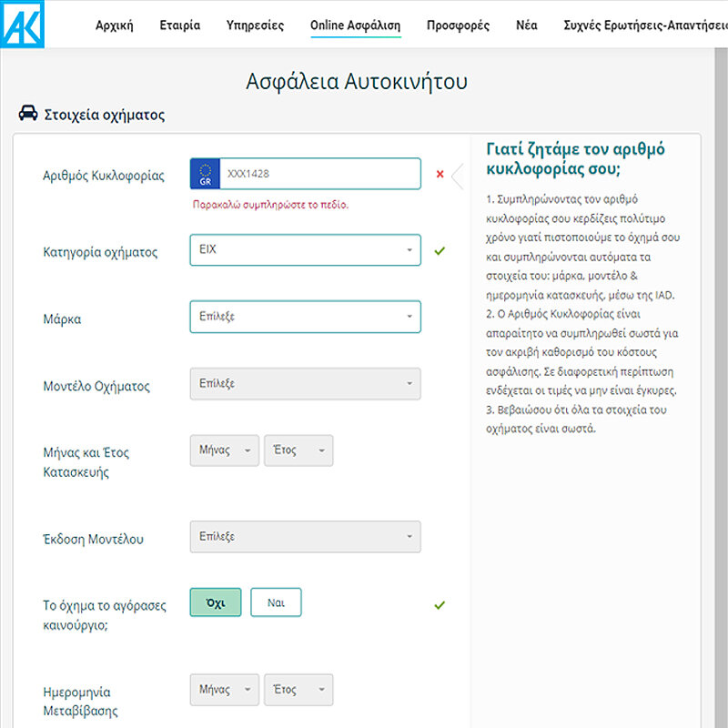The image size is (728, 728).
Task: Select Όχι for newly purchased vehicle
Action: [216, 602]
